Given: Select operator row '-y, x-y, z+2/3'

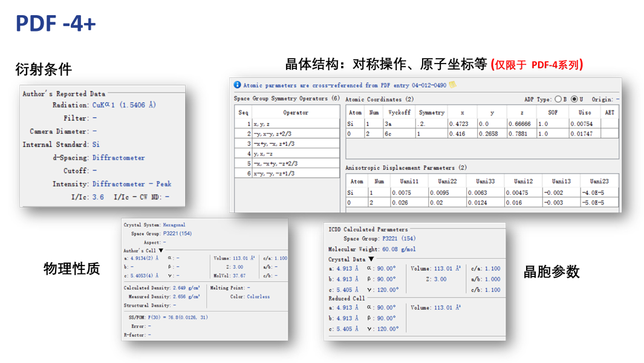Looking at the screenshot, I should (x=287, y=134).
